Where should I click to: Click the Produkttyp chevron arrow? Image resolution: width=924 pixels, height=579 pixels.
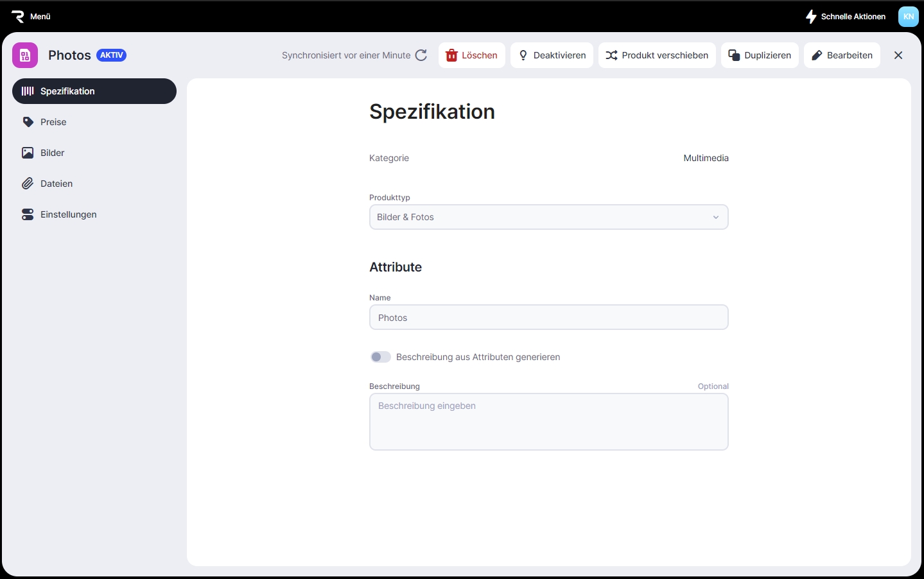[x=716, y=217]
